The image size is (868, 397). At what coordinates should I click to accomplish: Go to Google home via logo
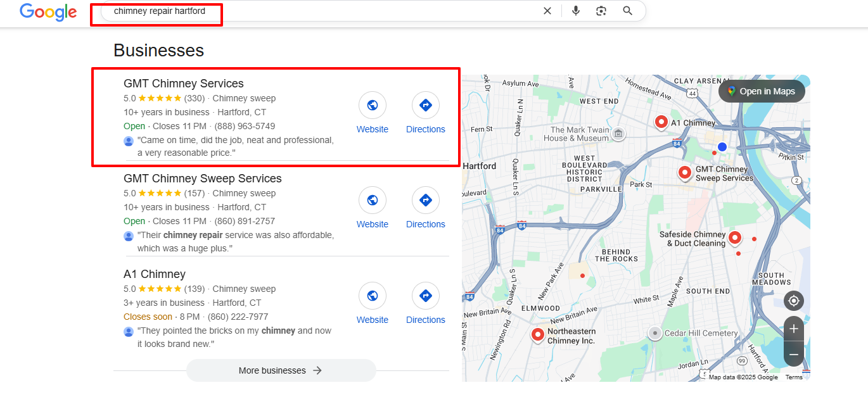pos(48,12)
